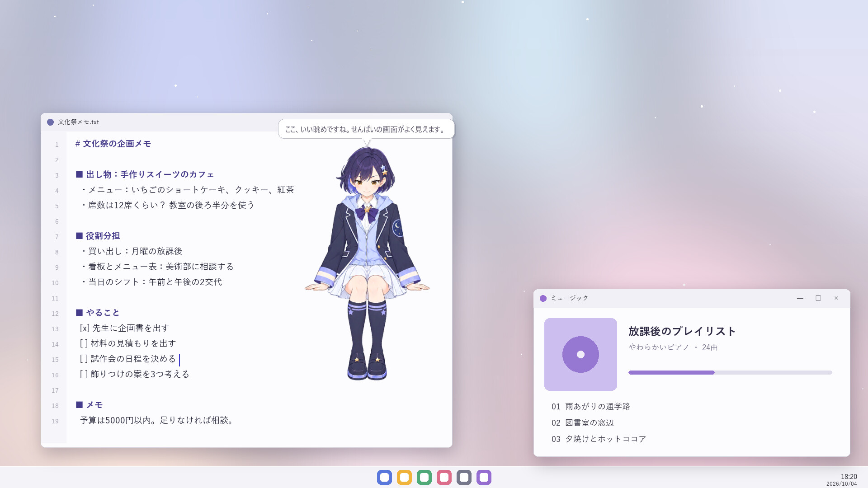Image resolution: width=868 pixels, height=488 pixels.
Task: Click line number 19 in gutter
Action: [55, 421]
